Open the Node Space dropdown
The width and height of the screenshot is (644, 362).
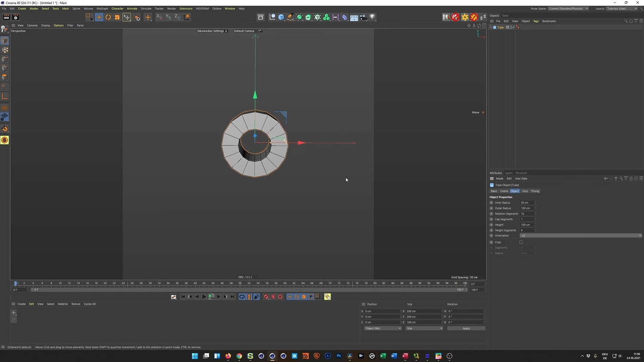568,9
